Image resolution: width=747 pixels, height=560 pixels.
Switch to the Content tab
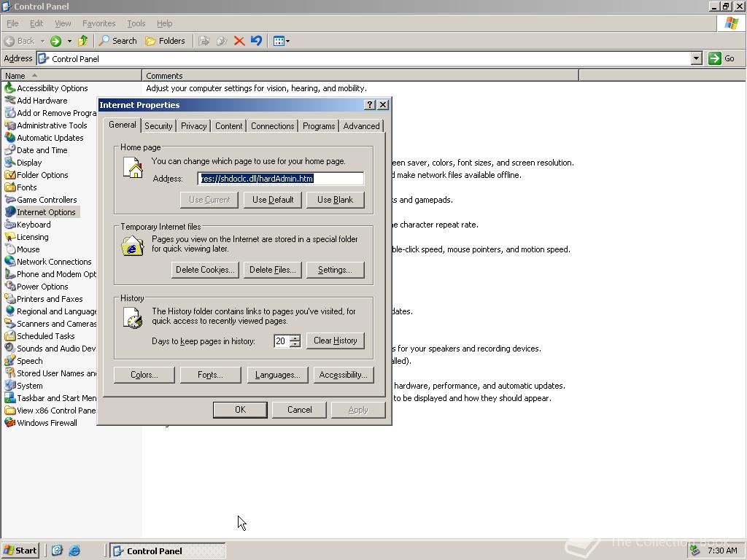click(228, 126)
